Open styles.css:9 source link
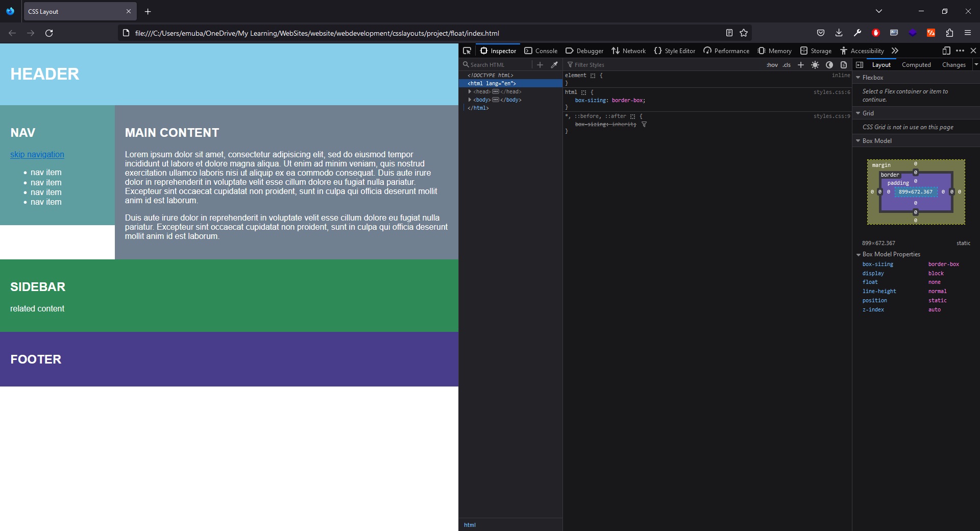 [x=831, y=116]
